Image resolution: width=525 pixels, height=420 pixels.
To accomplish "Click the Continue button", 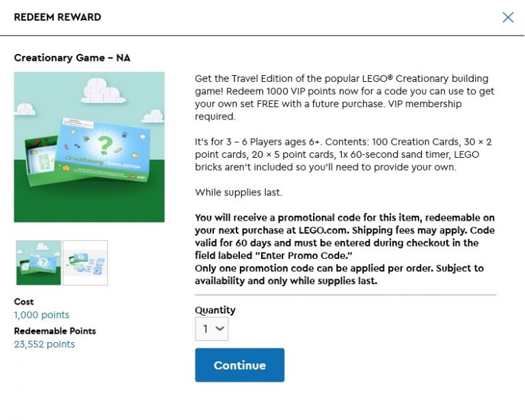I will click(240, 365).
